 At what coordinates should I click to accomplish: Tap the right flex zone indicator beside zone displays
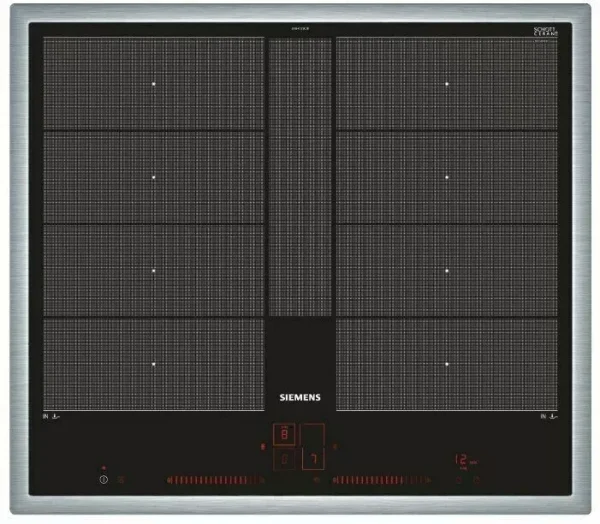(335, 446)
